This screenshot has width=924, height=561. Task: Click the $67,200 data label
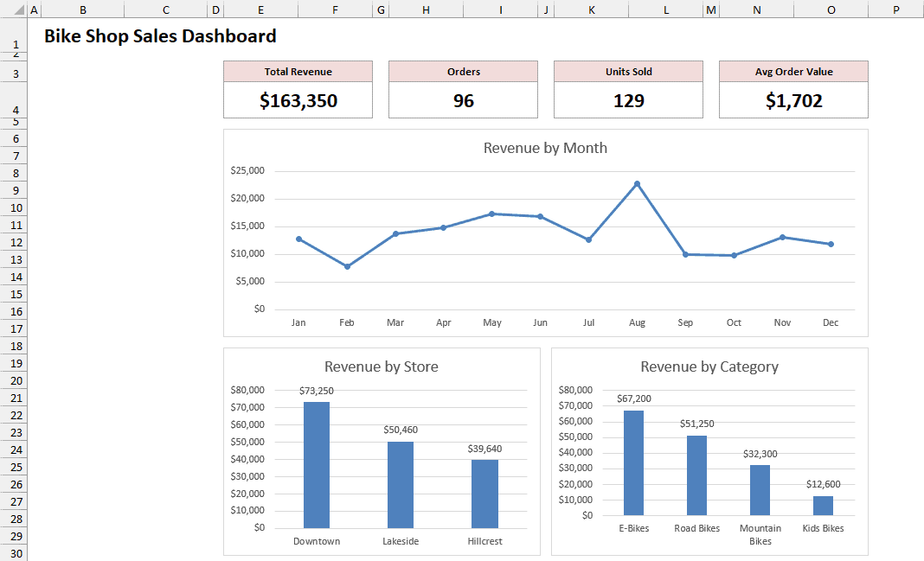click(633, 398)
